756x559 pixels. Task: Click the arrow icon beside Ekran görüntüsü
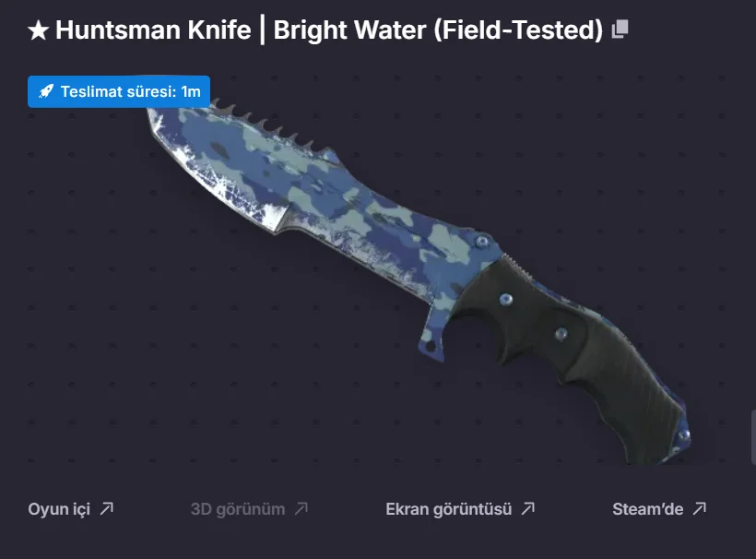(528, 508)
